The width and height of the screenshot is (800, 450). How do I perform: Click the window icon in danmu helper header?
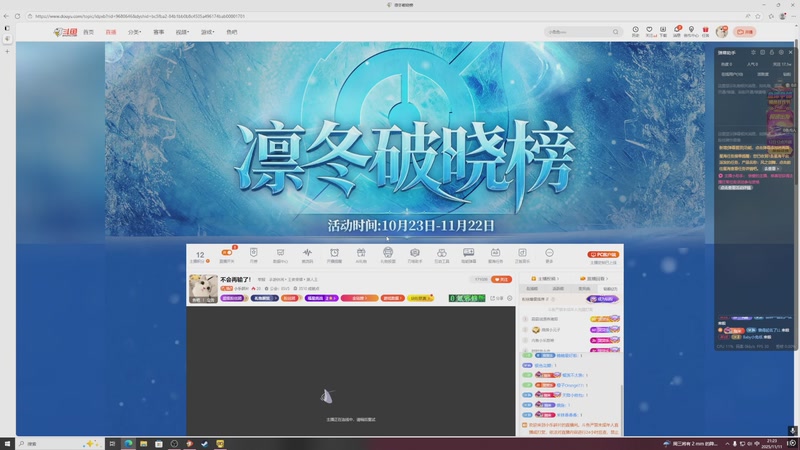tap(762, 53)
